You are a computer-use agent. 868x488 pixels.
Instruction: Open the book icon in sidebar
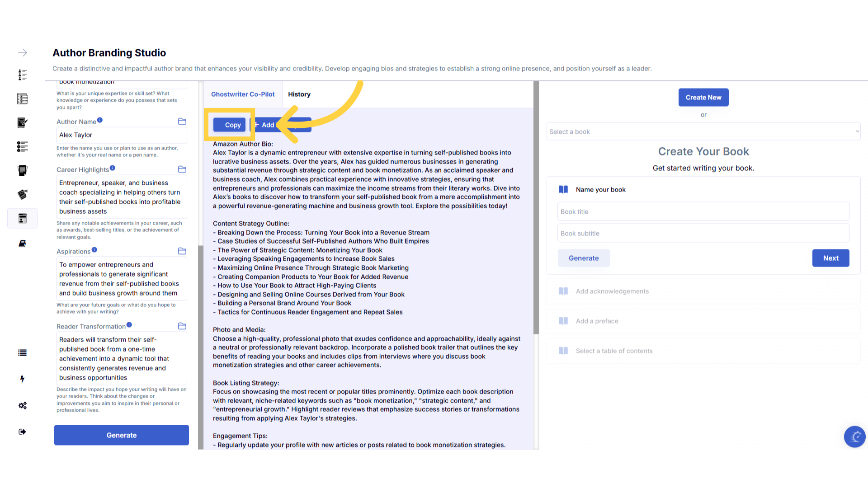coord(22,244)
